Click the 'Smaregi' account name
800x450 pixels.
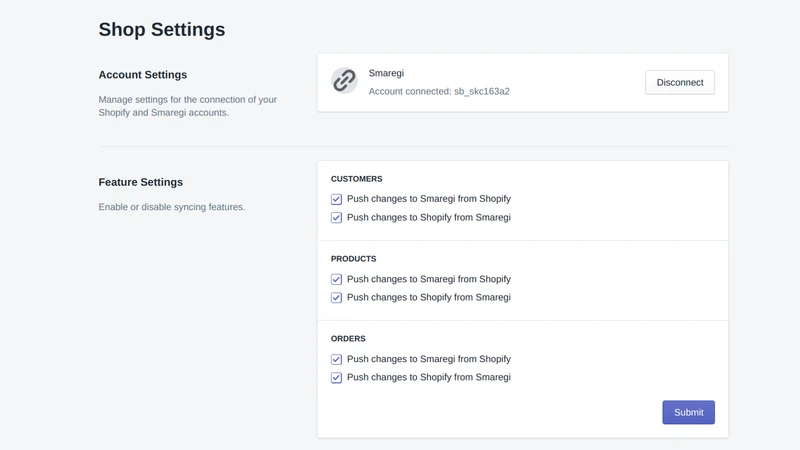(x=386, y=73)
